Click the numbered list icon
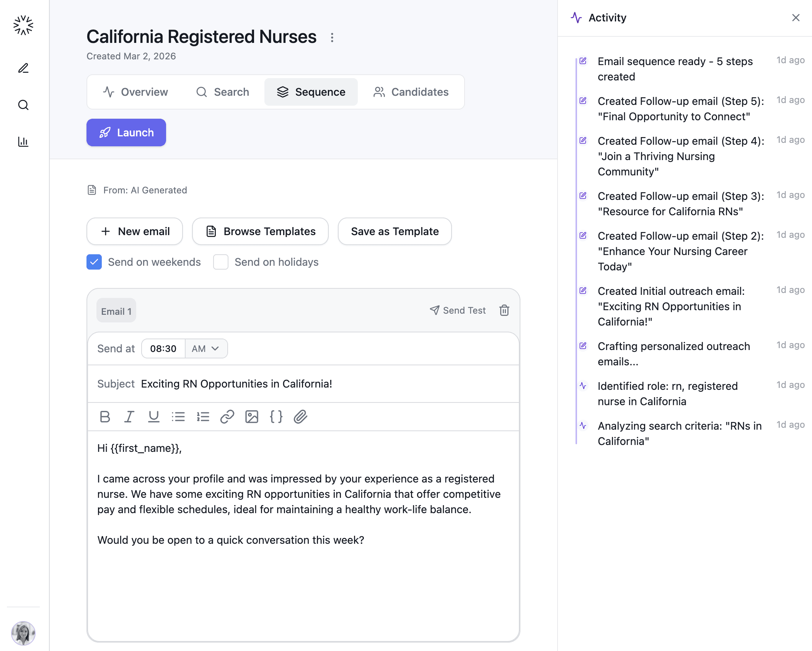Screen dimensions: 812x651 coord(203,417)
